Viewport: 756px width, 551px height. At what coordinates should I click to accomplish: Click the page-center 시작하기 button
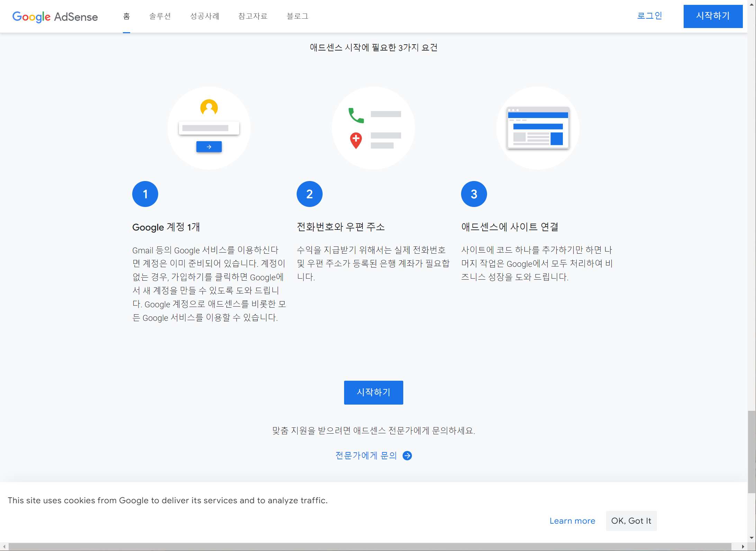373,392
